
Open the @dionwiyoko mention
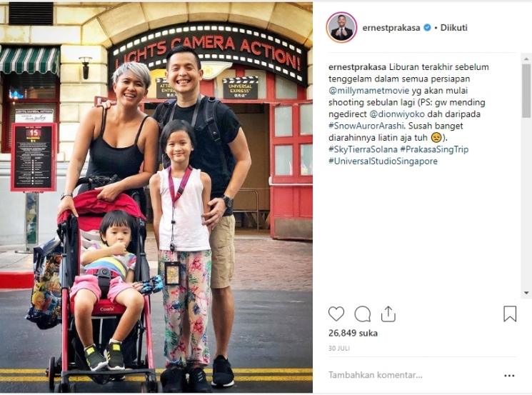click(397, 114)
